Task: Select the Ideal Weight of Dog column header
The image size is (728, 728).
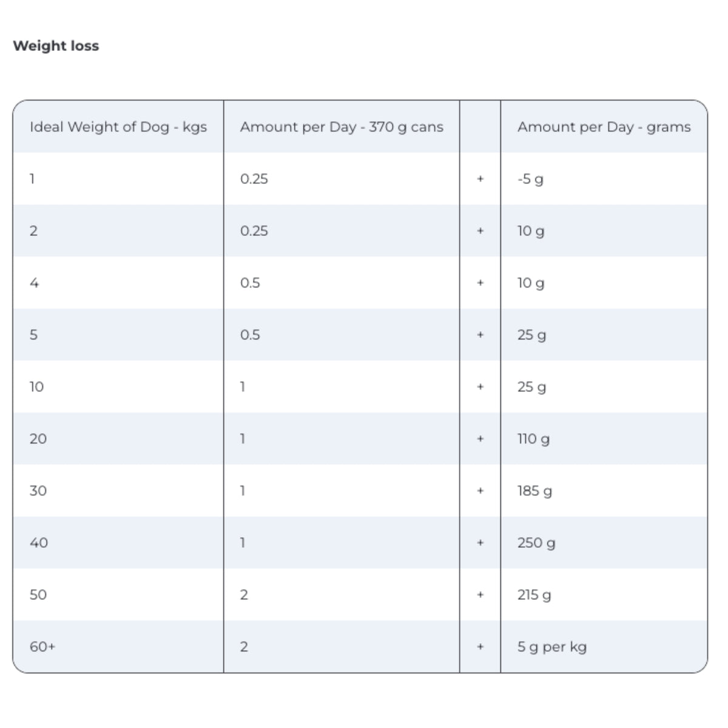Action: [118, 127]
